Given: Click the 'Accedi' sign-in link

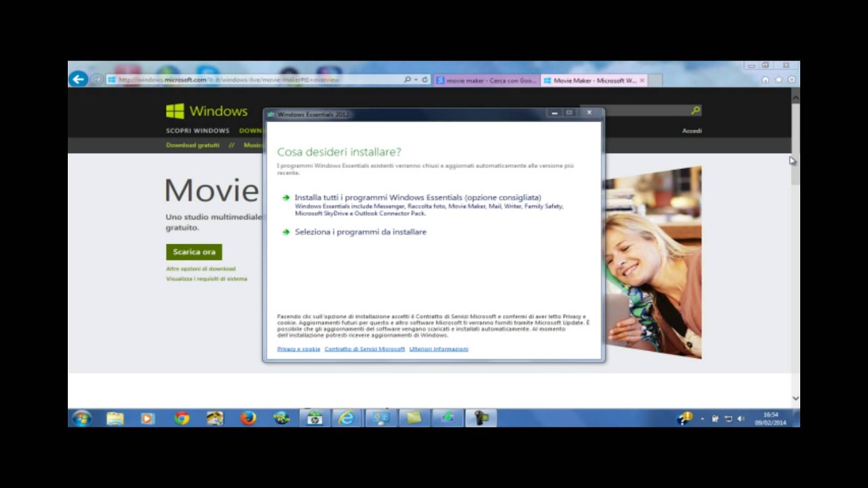Looking at the screenshot, I should click(x=692, y=130).
